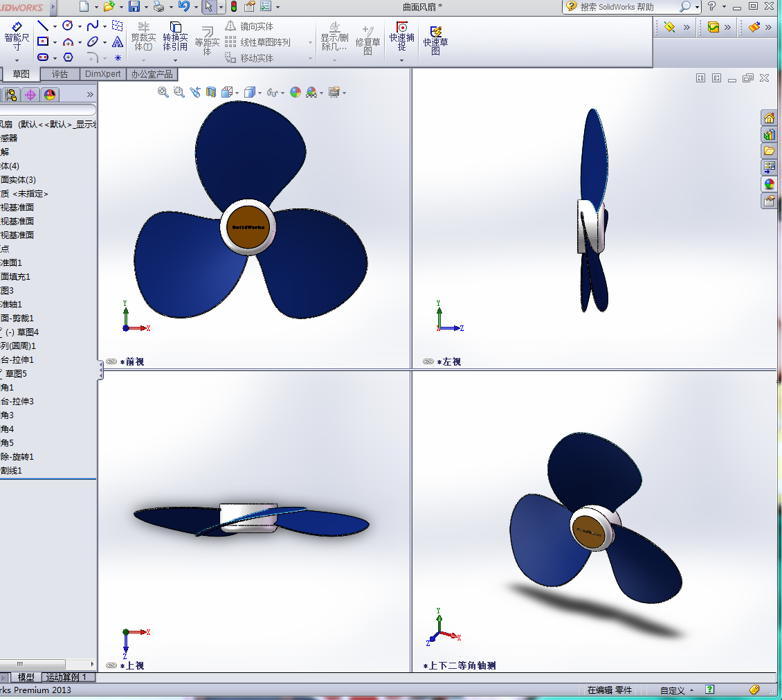The height and width of the screenshot is (700, 782).
Task: Open the Appearances color ball pane
Action: 769,184
